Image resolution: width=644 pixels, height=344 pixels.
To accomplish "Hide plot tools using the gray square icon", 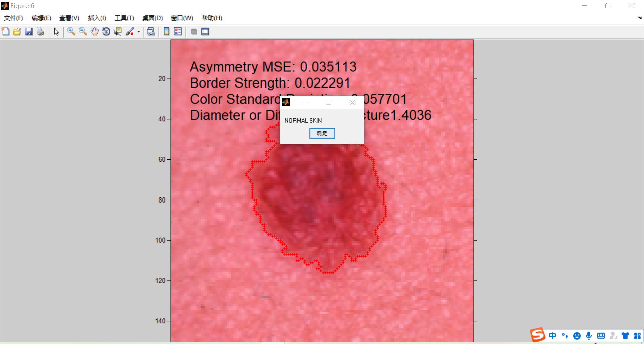I will pos(194,32).
